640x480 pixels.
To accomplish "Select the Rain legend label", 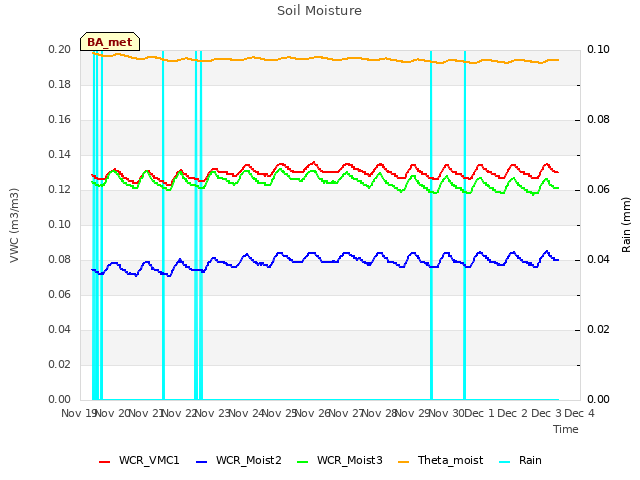I will [530, 460].
